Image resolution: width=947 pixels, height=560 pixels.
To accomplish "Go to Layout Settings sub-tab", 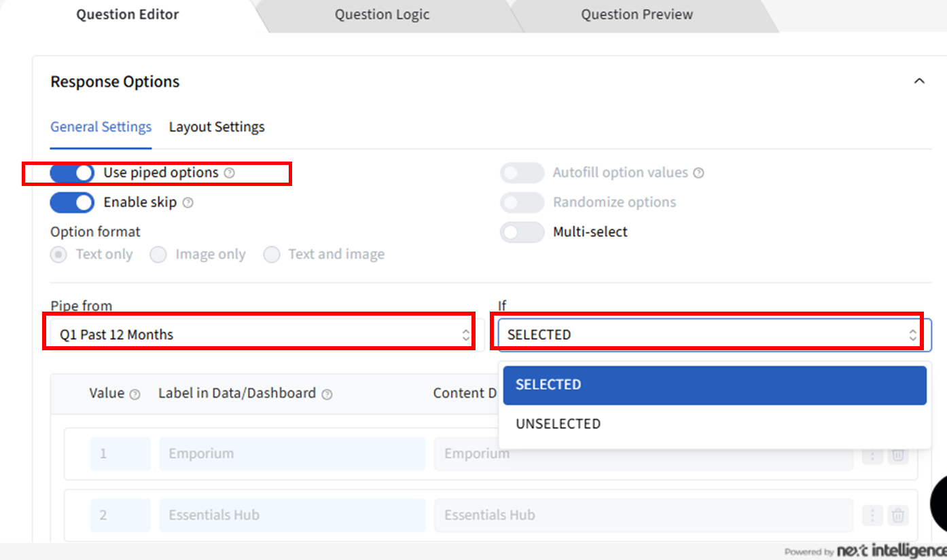I will [x=217, y=127].
